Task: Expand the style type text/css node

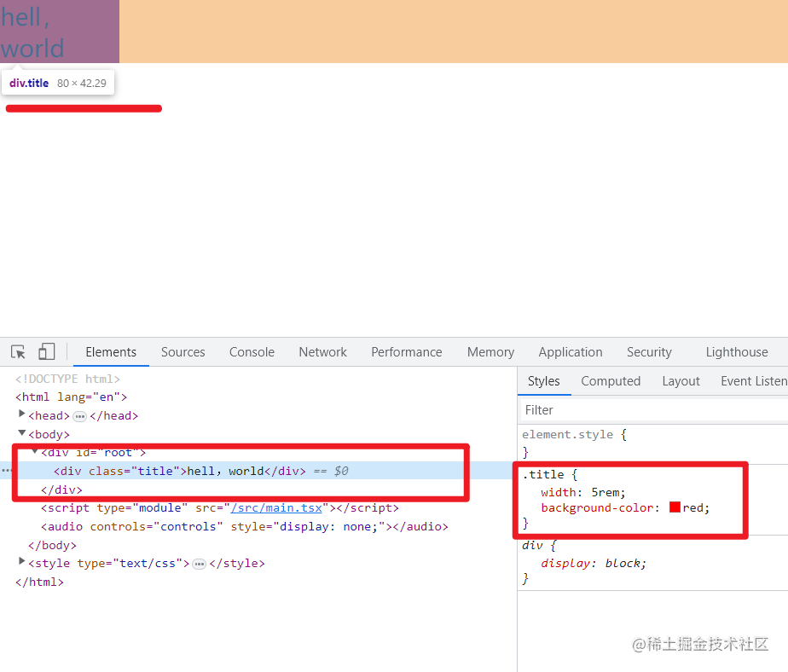Action: coord(21,561)
